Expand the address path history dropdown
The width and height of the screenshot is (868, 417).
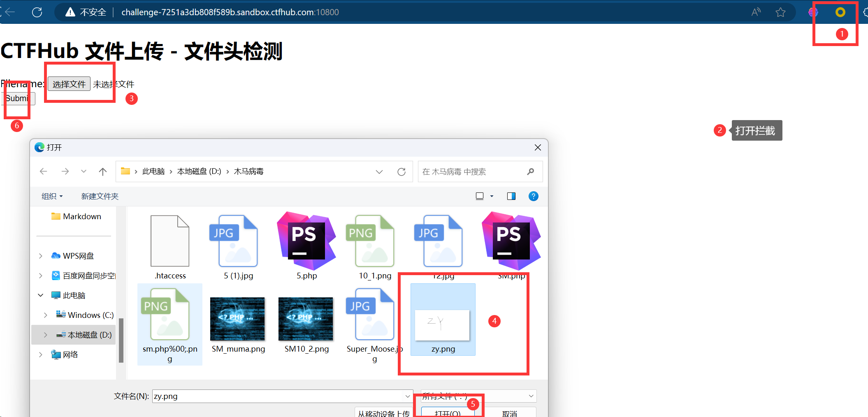(379, 171)
